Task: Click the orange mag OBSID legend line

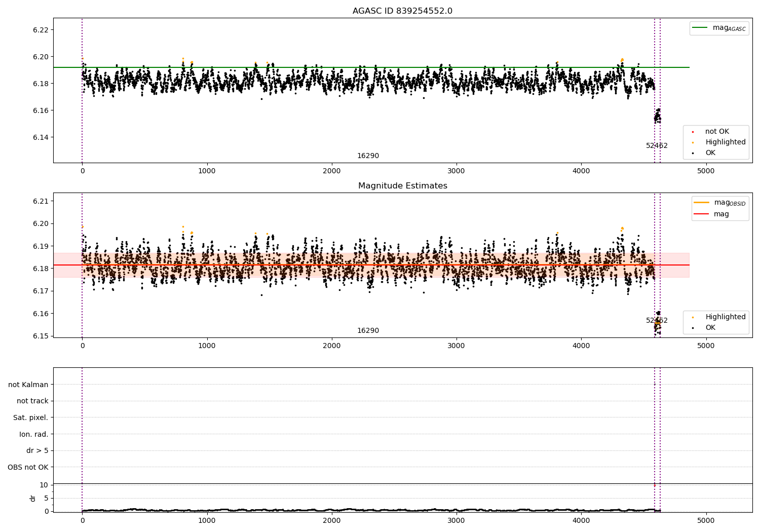Action: 702,203
